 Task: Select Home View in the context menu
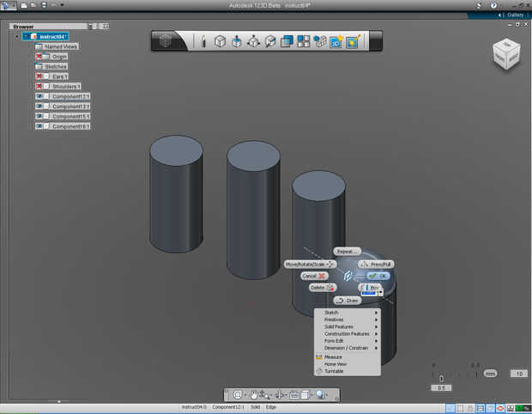tap(336, 364)
